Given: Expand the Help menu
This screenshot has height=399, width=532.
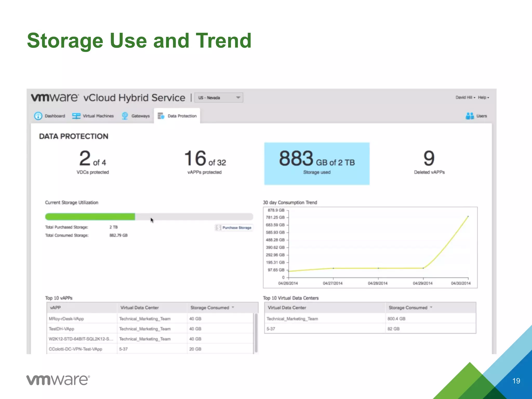Looking at the screenshot, I should coord(483,97).
